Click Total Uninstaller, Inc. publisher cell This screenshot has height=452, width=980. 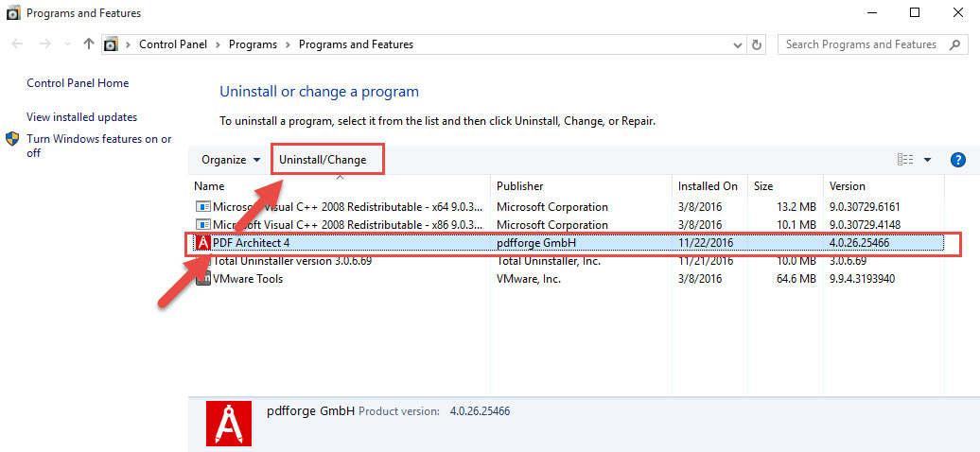(548, 261)
